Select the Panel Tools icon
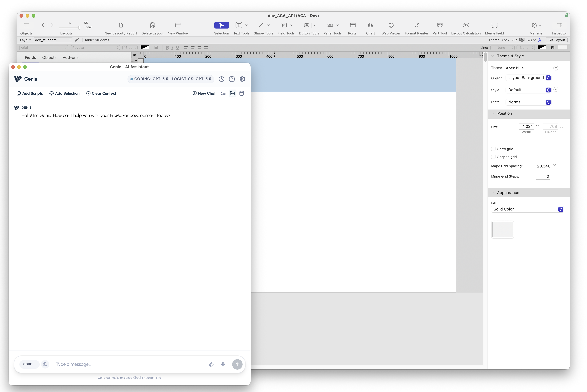This screenshot has width=587, height=392. [x=330, y=25]
